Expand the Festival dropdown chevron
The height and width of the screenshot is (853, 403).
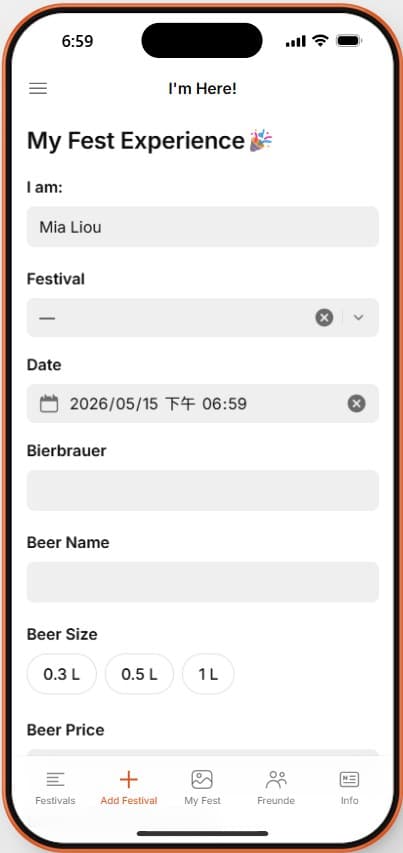(x=358, y=318)
